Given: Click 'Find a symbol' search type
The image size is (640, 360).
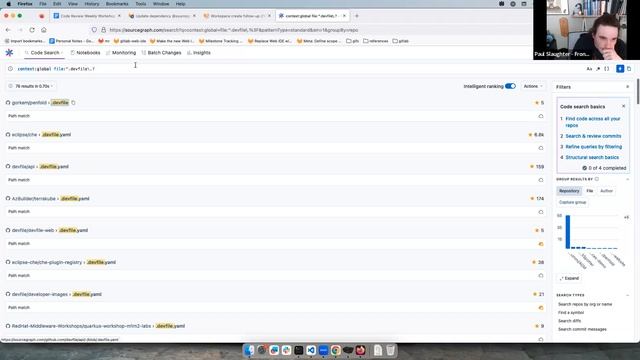Looking at the screenshot, I should coord(571,313).
